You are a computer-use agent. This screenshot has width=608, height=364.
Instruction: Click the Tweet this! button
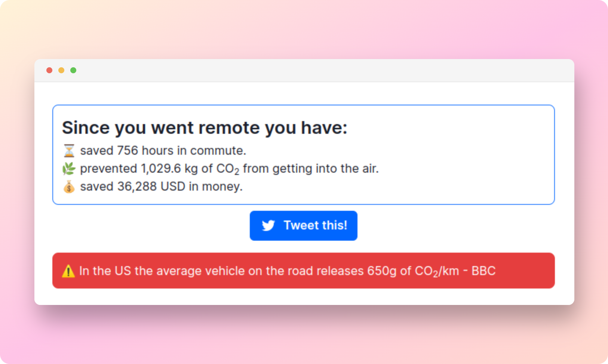(303, 226)
